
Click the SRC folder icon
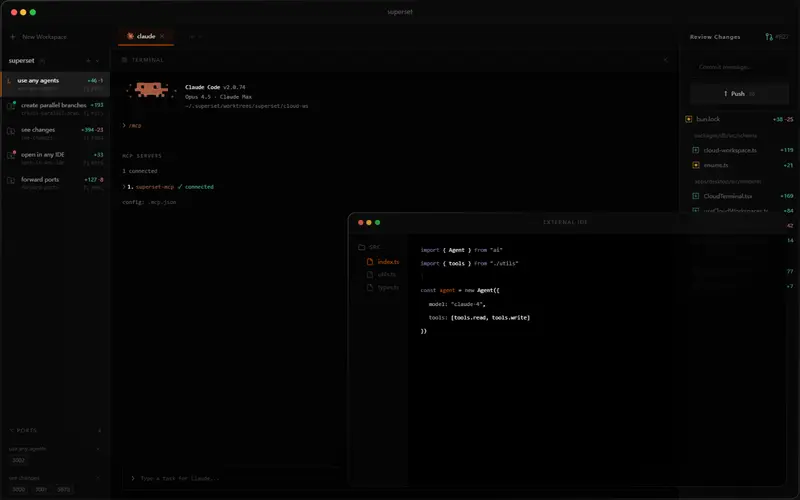361,247
